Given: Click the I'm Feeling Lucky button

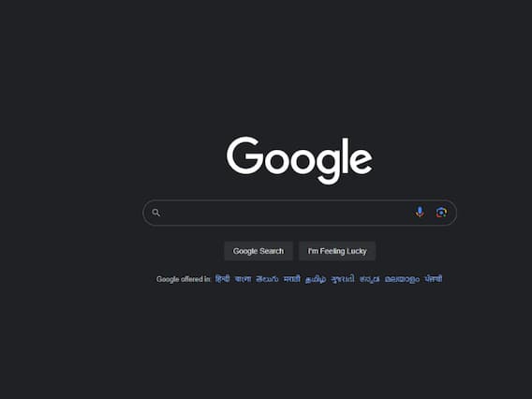Looking at the screenshot, I should [337, 251].
